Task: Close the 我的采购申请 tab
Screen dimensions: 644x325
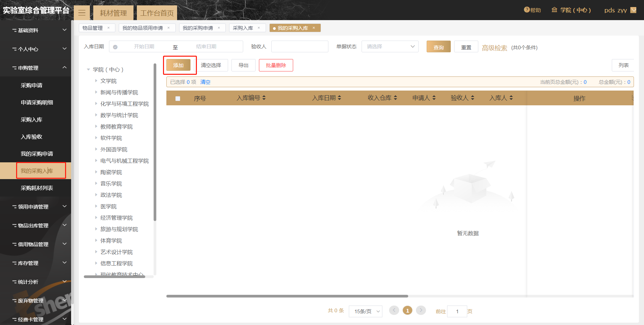Action: (x=219, y=28)
